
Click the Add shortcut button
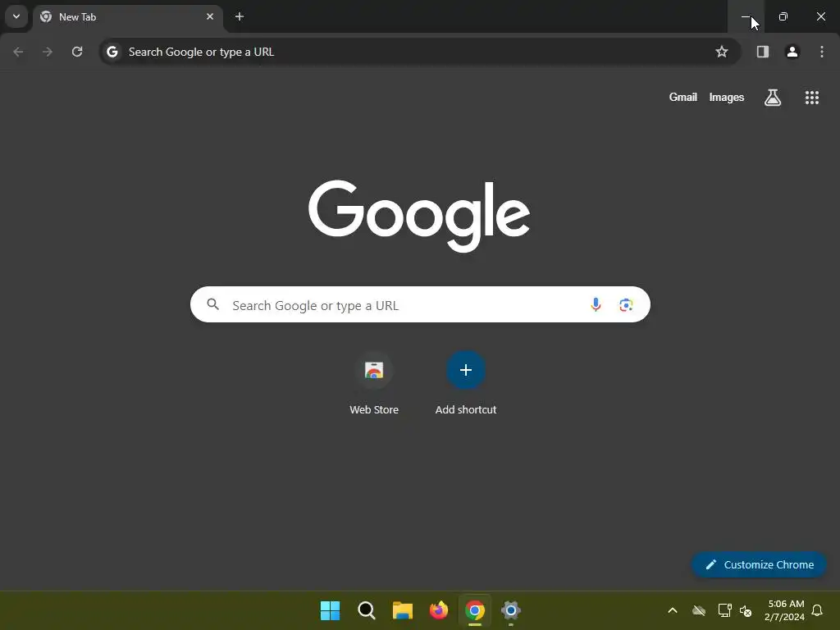pos(466,384)
